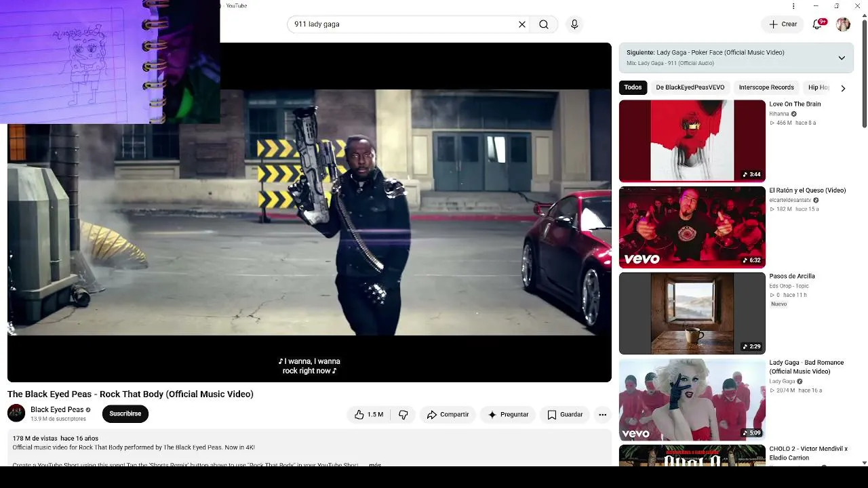Click the "Eds Orop - Topic" channel name
The width and height of the screenshot is (868, 488).
[x=789, y=286]
